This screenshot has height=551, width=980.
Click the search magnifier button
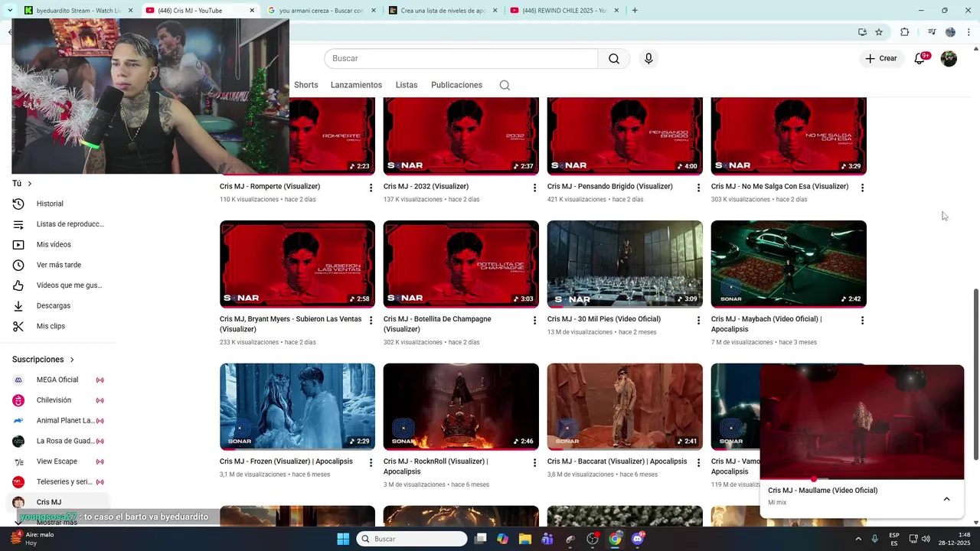614,59
